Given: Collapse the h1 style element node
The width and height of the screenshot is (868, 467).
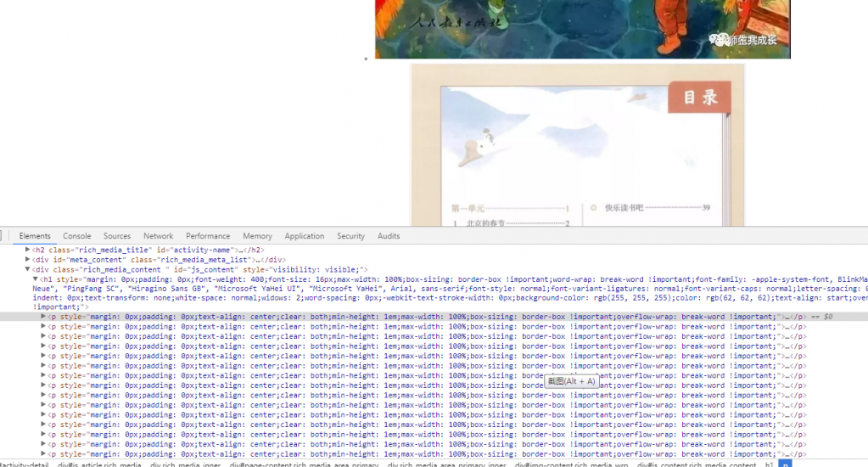Looking at the screenshot, I should pos(36,279).
